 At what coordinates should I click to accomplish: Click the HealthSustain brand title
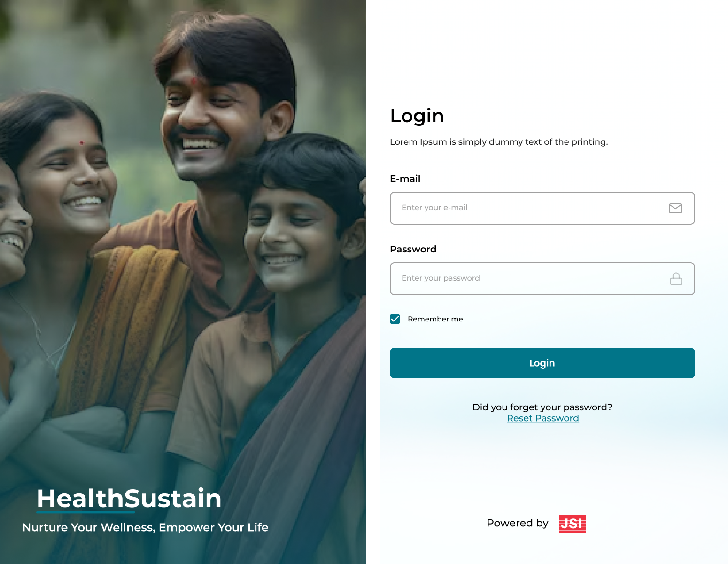[129, 498]
